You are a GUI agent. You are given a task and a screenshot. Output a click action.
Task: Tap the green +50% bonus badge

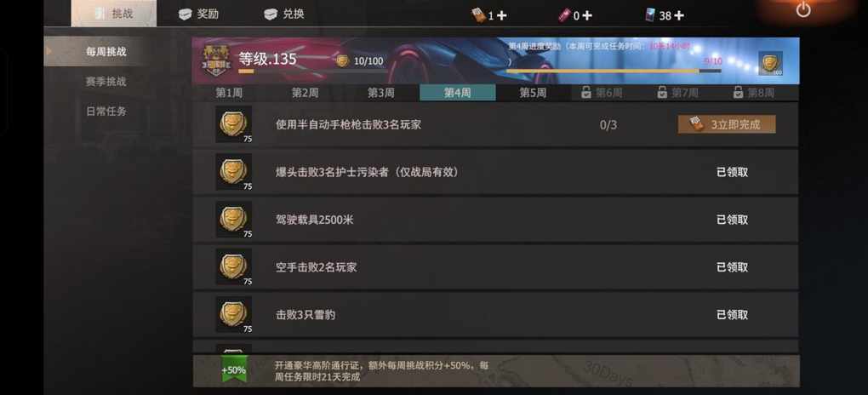pyautogui.click(x=234, y=369)
